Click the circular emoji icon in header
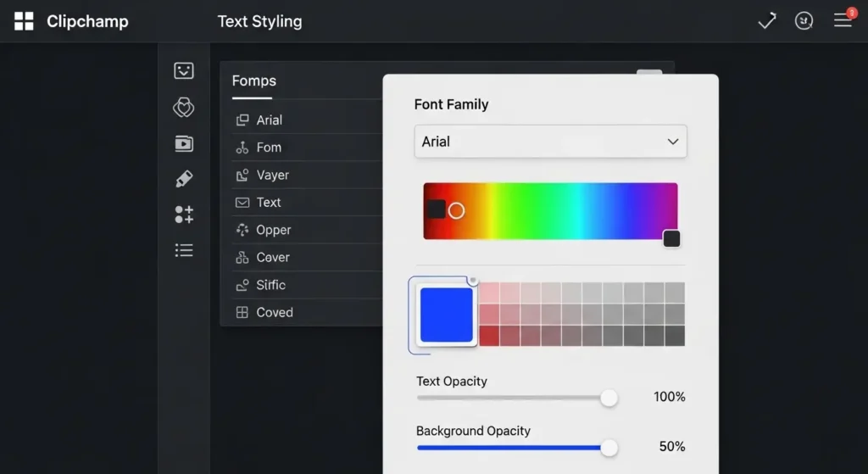This screenshot has width=868, height=474. pos(804,21)
